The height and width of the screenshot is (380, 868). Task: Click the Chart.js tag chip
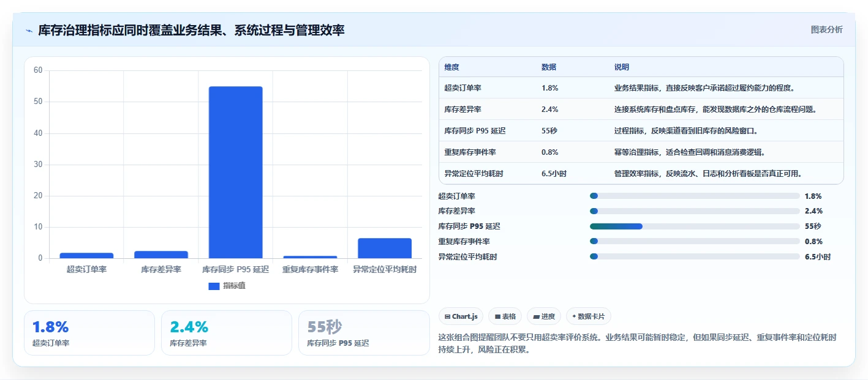pos(461,316)
